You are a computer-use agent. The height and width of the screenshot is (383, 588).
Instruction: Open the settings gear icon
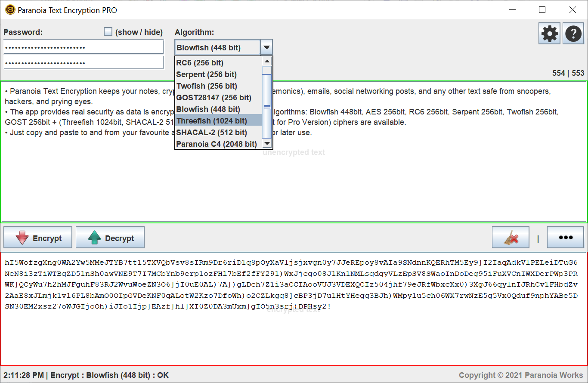pos(550,34)
